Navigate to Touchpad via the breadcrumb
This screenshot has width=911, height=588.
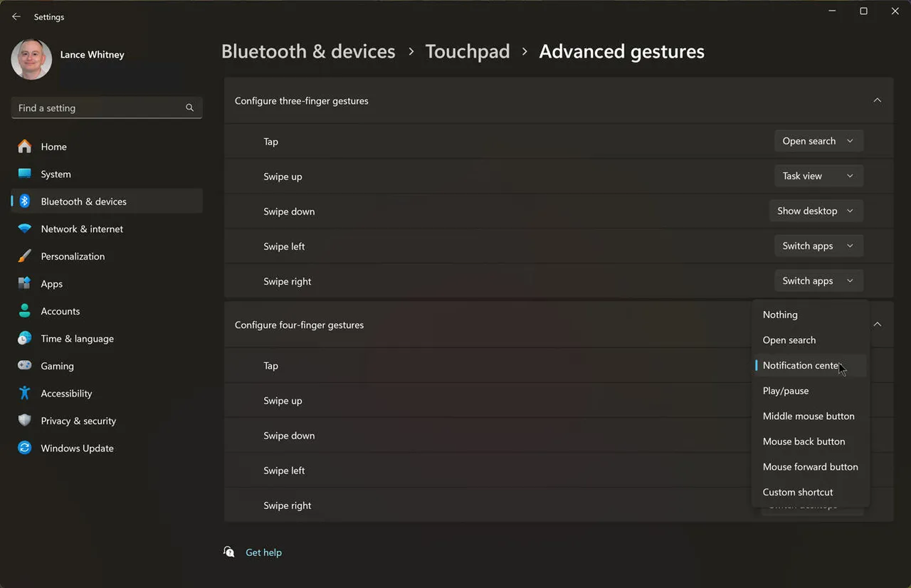467,51
